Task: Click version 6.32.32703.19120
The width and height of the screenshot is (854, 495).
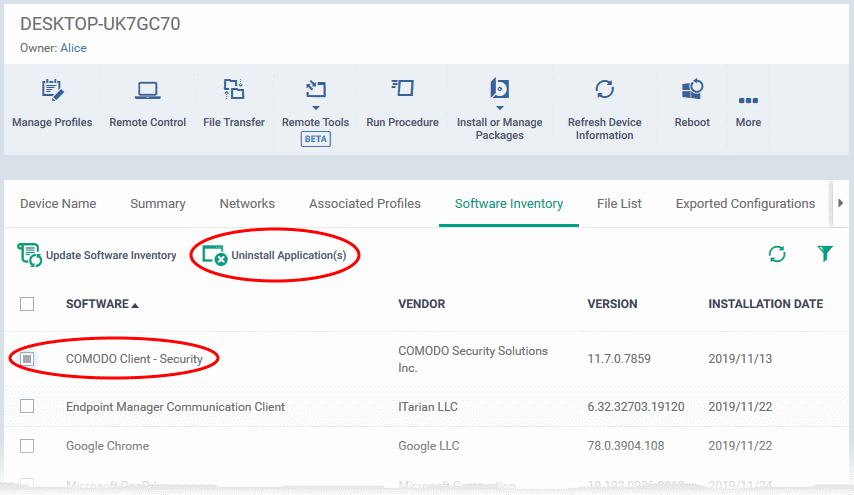Action: point(636,407)
